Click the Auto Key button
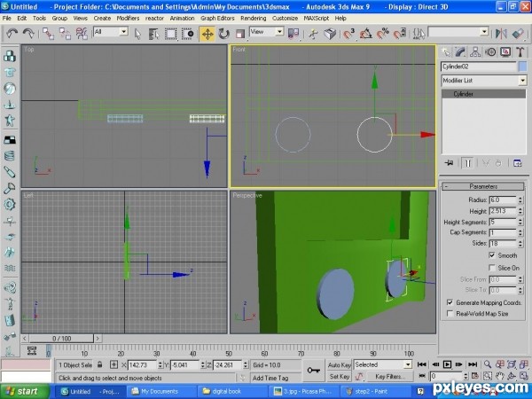The height and width of the screenshot is (399, 532). [339, 365]
